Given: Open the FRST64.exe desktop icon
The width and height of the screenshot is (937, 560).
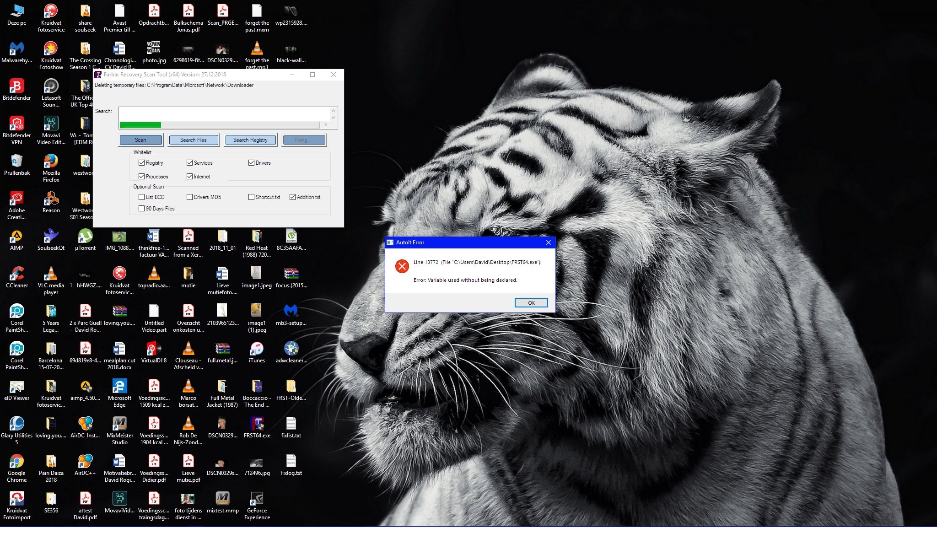Looking at the screenshot, I should [257, 427].
